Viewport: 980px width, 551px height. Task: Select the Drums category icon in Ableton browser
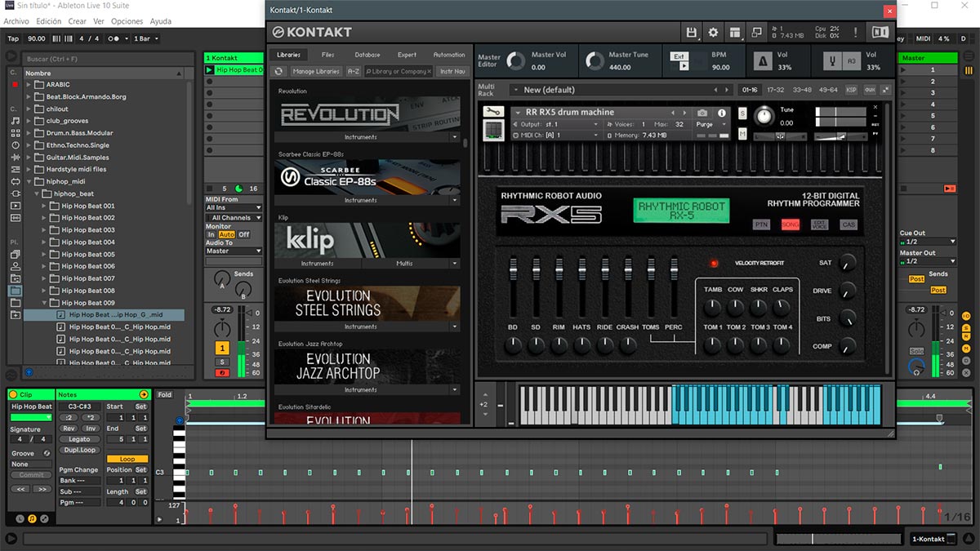coord(16,133)
